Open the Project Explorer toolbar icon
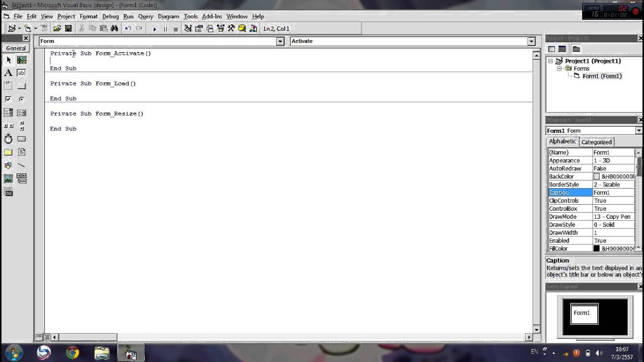Screen dimensions: 644x362 tap(188, 29)
